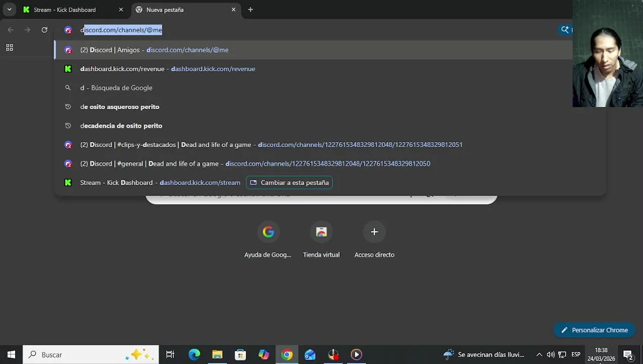
Task: Launch Microsoft Edge from taskbar
Action: [x=194, y=354]
